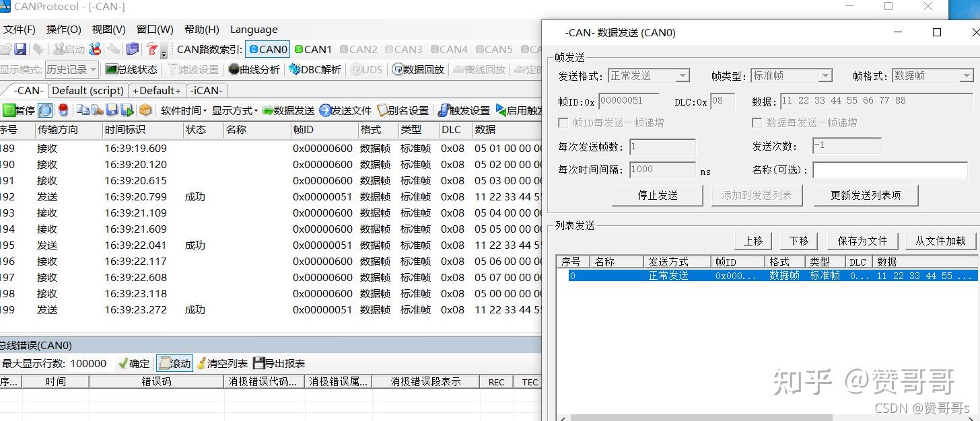Screen dimensions: 980x421
Task: Click the 从文件加载 button
Action: pyautogui.click(x=940, y=241)
